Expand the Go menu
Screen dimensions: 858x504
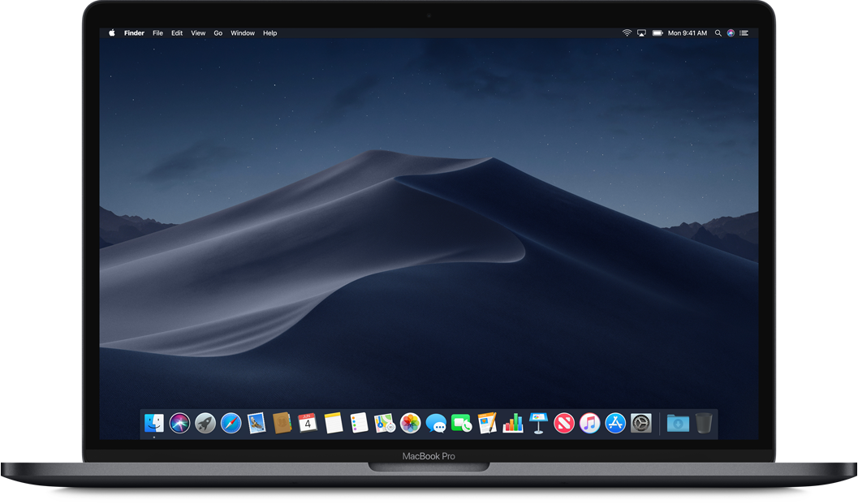[218, 33]
